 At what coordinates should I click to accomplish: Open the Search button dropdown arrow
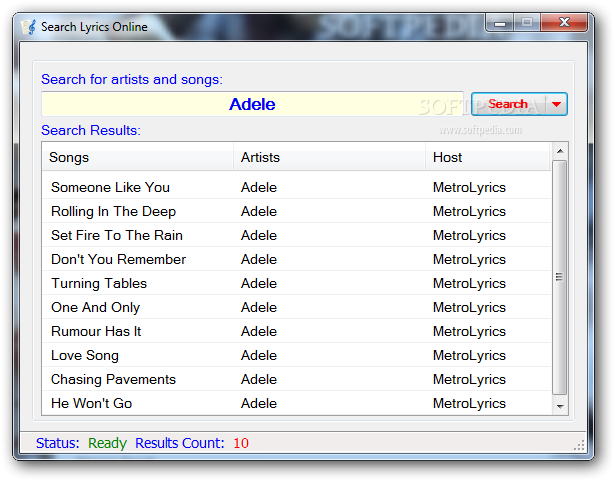coord(556,104)
